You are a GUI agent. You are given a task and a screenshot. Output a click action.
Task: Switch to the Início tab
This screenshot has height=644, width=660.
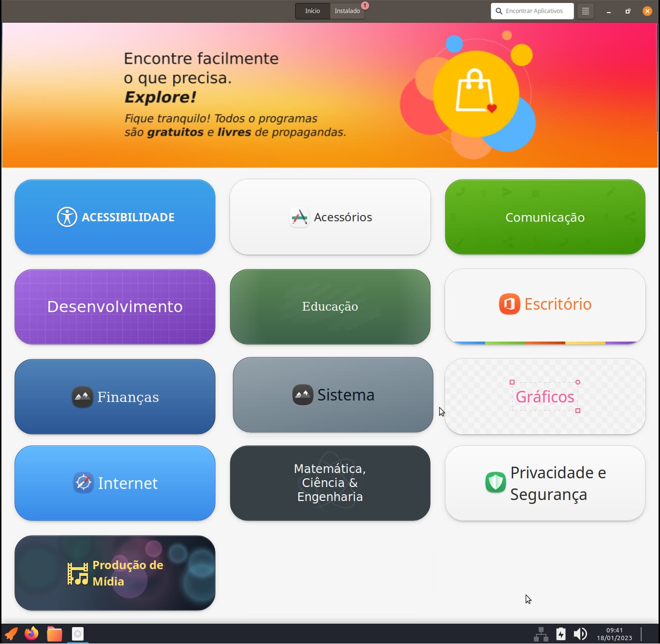point(313,11)
